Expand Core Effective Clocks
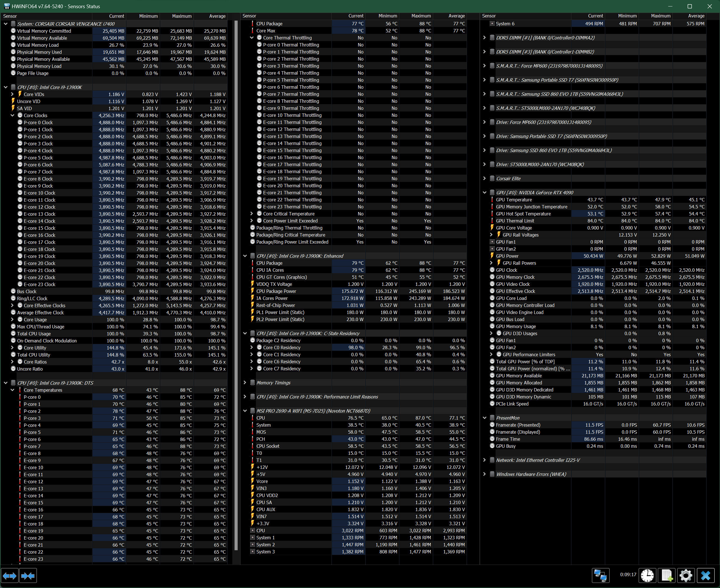Image resolution: width=720 pixels, height=588 pixels. [x=12, y=306]
